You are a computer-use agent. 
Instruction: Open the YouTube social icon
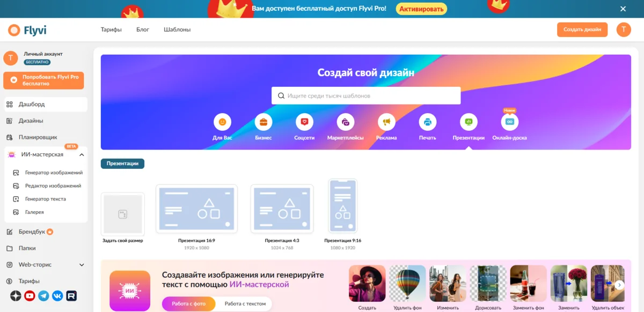coord(30,295)
